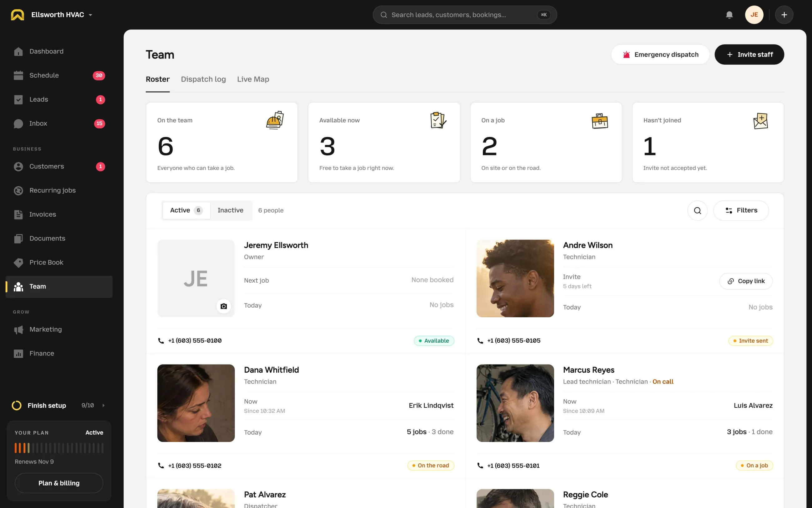Select Team in the sidebar

59,287
